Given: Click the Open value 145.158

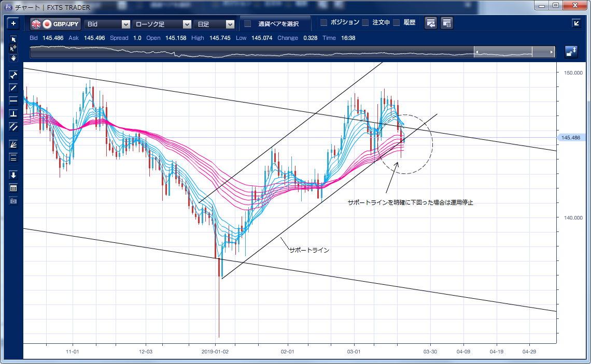Looking at the screenshot, I should (176, 38).
